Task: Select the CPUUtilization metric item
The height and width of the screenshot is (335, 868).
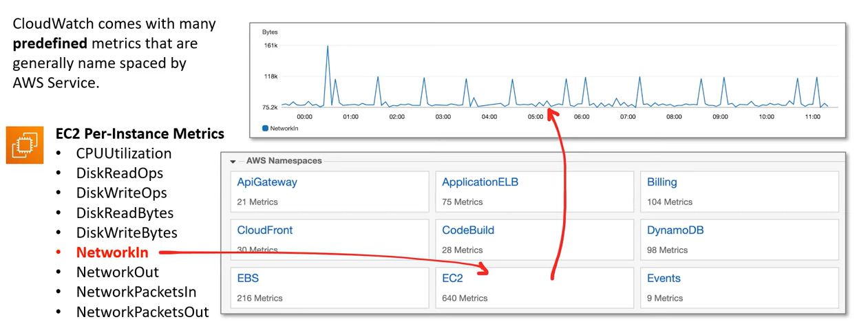Action: click(x=124, y=153)
